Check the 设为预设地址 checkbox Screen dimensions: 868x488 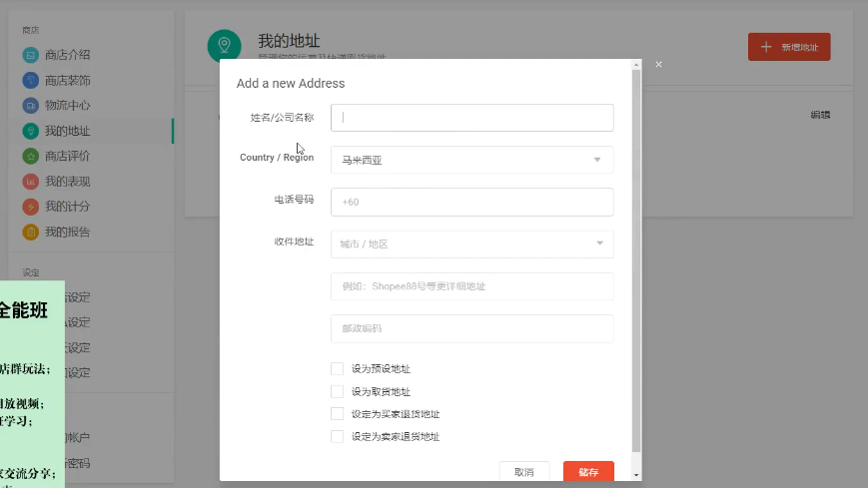click(338, 368)
